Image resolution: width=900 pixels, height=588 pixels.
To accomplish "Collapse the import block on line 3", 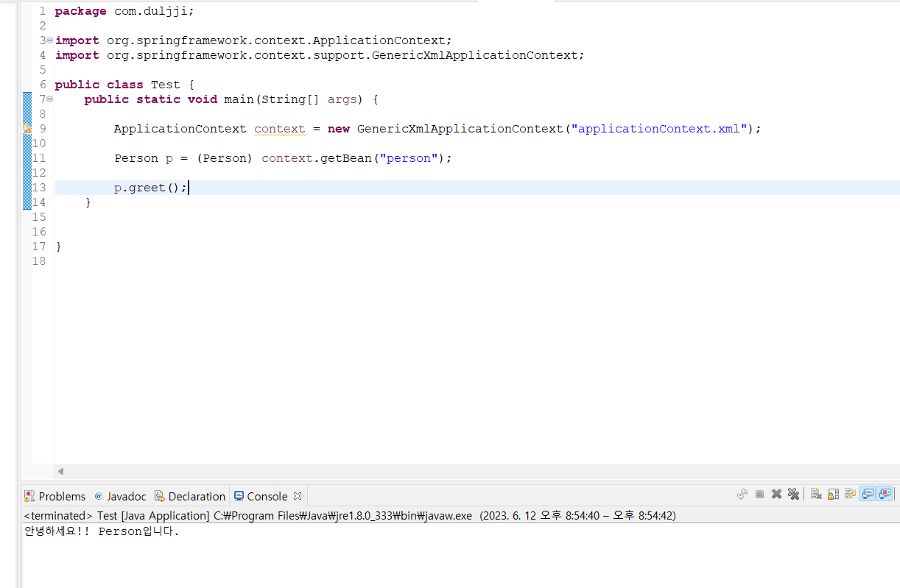I will 49,40.
